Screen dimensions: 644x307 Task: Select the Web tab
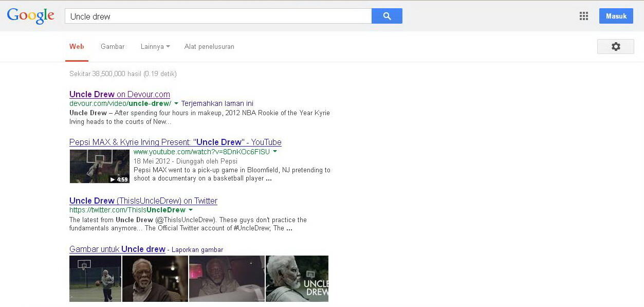[x=77, y=46]
